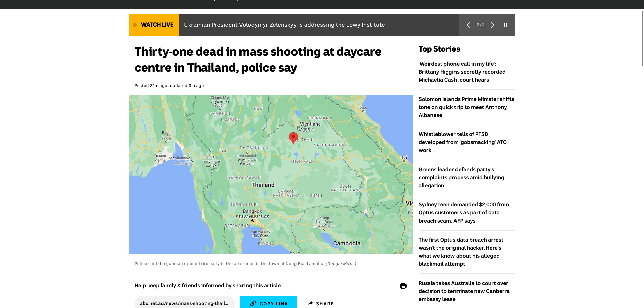Open the Zelenskyy Lowy Institute live link
644x308 pixels.
pyautogui.click(x=284, y=25)
